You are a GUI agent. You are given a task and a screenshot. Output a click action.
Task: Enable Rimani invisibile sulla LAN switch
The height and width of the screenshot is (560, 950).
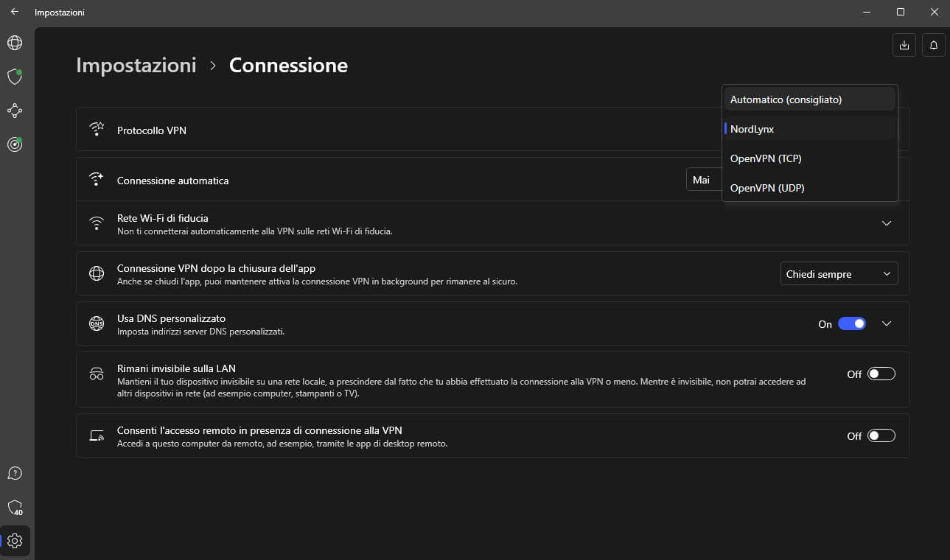[881, 374]
